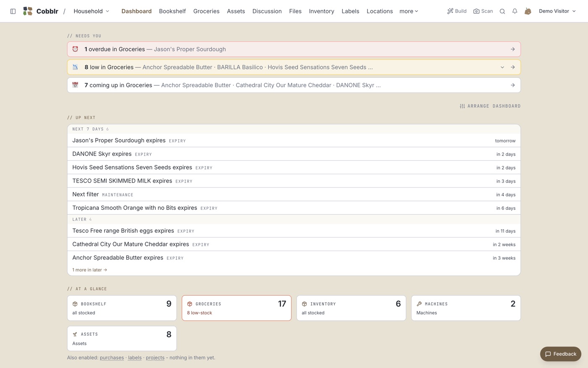Viewport: 588px width, 368px height.
Task: Click the 'LATER' group header
Action: (x=294, y=220)
